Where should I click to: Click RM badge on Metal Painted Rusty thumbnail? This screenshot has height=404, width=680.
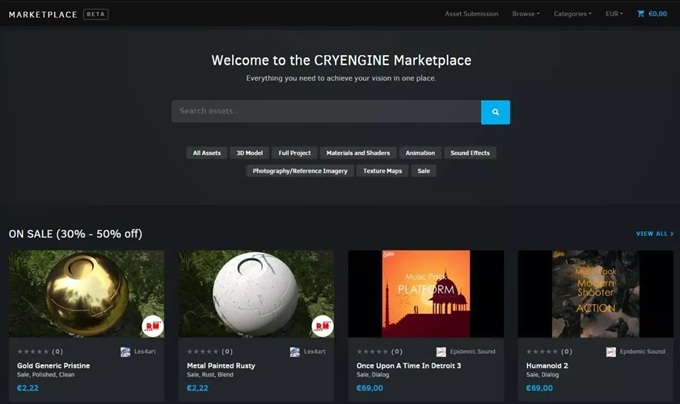[322, 326]
